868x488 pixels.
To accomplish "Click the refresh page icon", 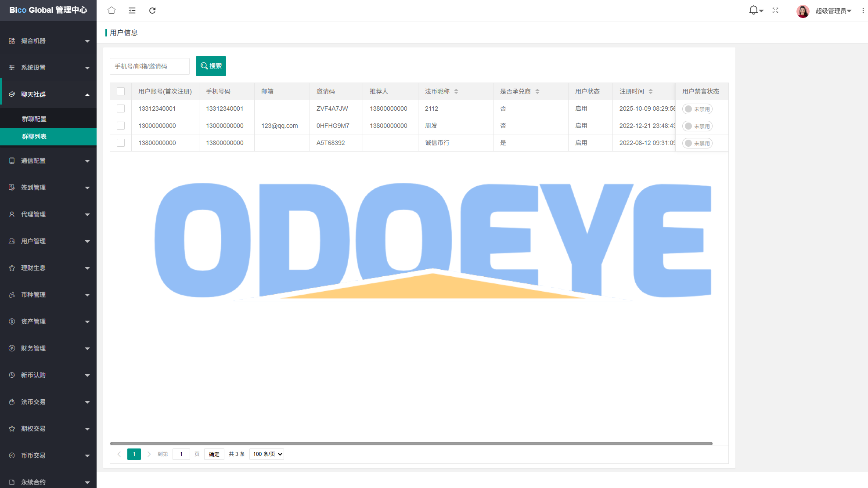I will pyautogui.click(x=152, y=11).
